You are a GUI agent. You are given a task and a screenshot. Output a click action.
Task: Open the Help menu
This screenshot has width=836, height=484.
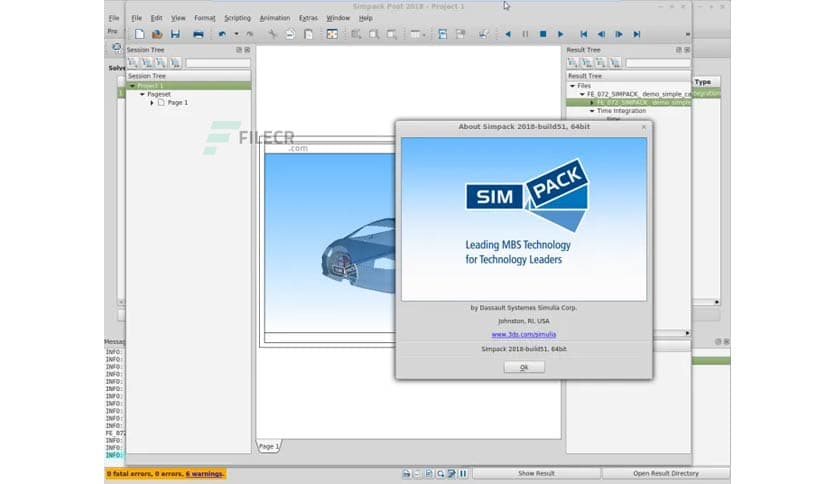point(365,18)
